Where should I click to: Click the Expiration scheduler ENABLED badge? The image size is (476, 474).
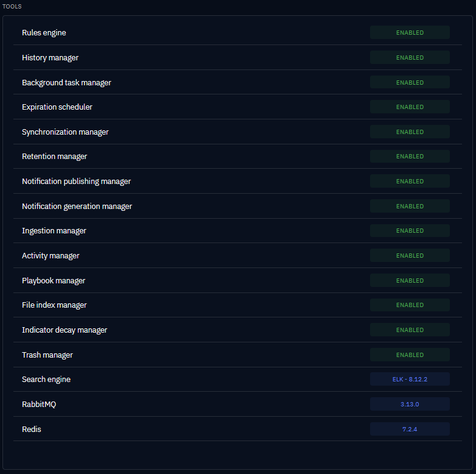(x=410, y=107)
